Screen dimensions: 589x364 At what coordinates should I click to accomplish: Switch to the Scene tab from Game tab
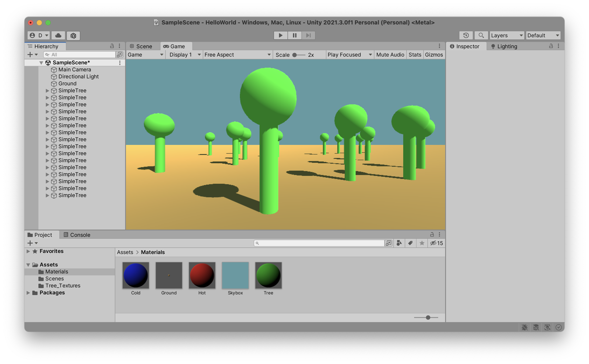[x=143, y=46]
